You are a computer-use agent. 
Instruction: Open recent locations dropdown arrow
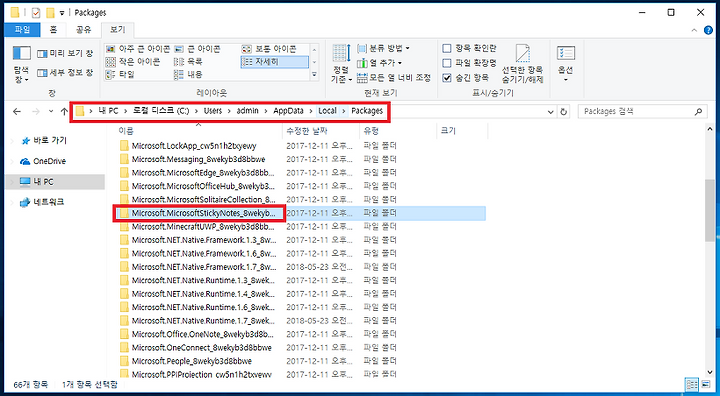(x=51, y=111)
